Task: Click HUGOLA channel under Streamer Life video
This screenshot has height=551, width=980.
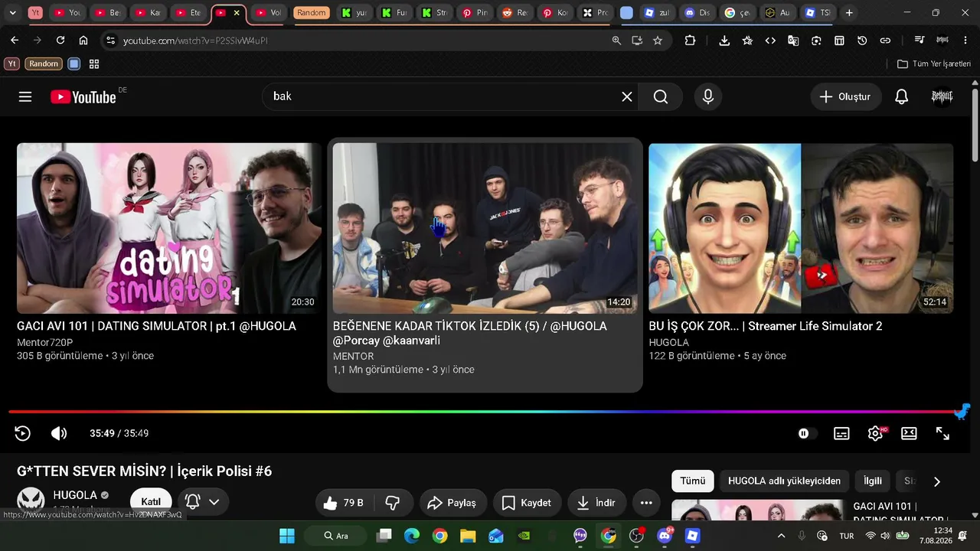Action: point(669,342)
